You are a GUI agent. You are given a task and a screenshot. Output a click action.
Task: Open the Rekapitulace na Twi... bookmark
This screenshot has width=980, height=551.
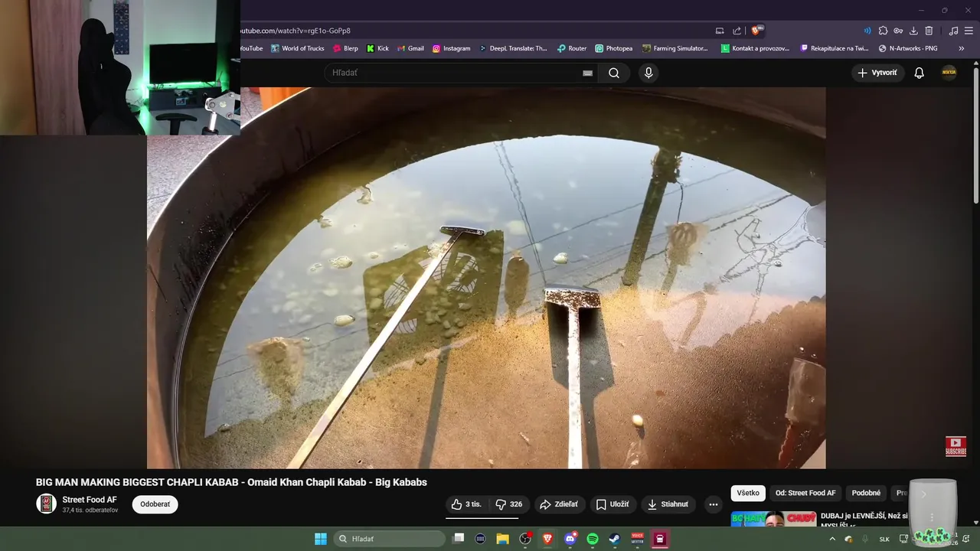point(834,48)
